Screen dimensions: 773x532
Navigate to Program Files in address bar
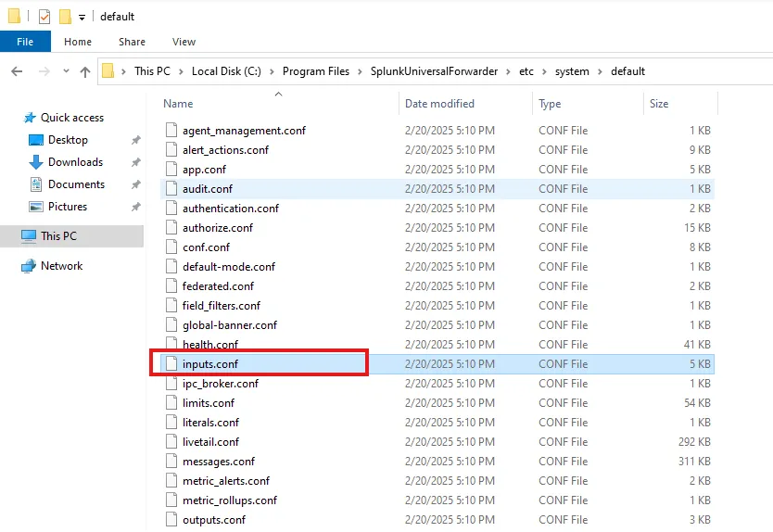(x=315, y=71)
